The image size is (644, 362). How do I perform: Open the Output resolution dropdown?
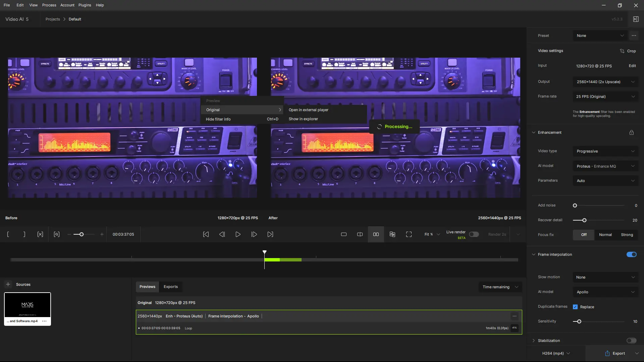coord(605,82)
